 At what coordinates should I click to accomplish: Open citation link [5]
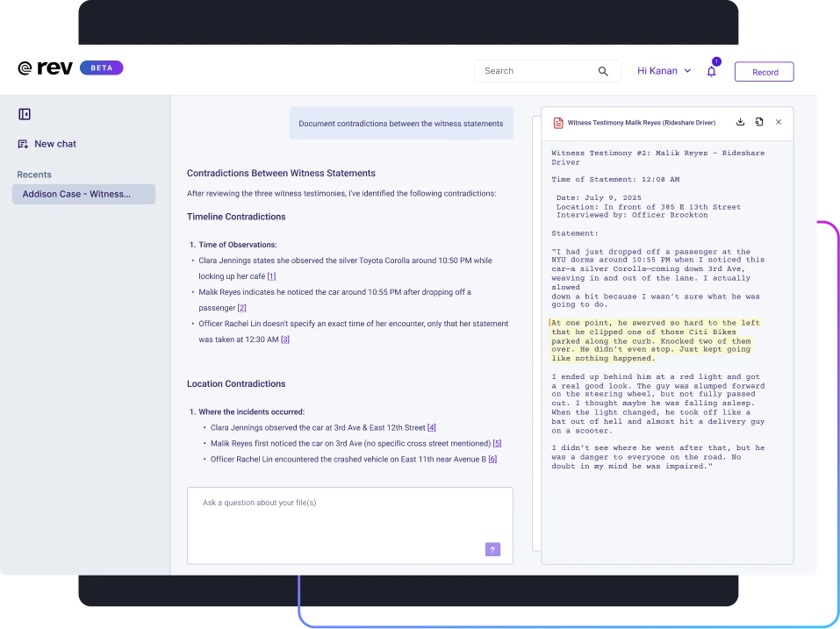click(x=497, y=443)
